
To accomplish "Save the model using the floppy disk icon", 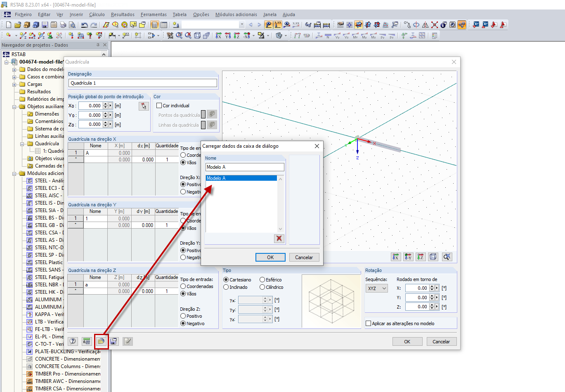I will coord(45,25).
